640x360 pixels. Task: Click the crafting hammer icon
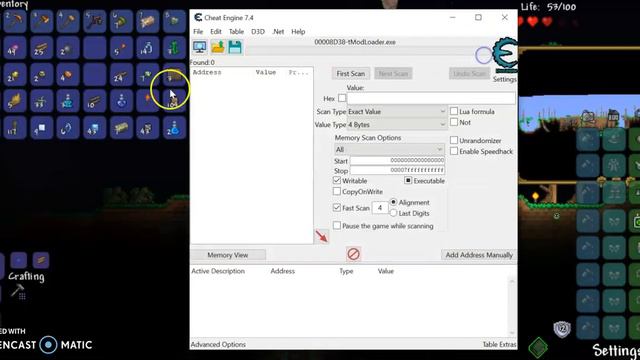pos(18,291)
